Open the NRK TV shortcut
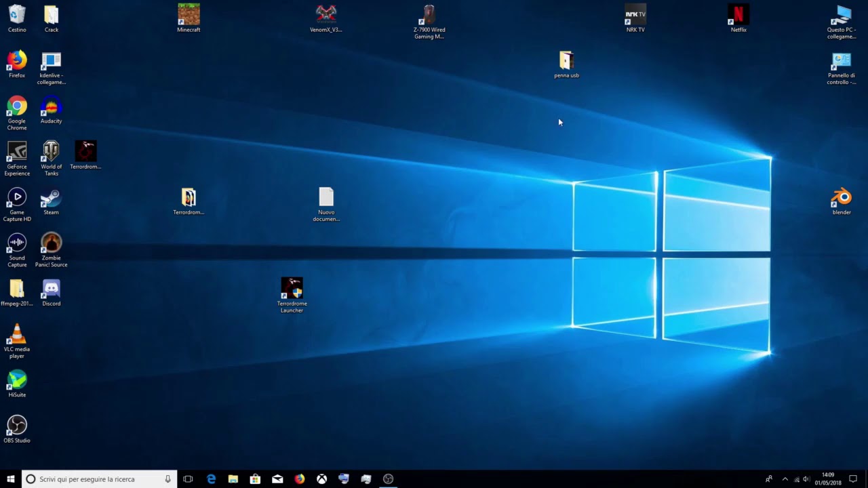This screenshot has height=488, width=868. tap(635, 19)
